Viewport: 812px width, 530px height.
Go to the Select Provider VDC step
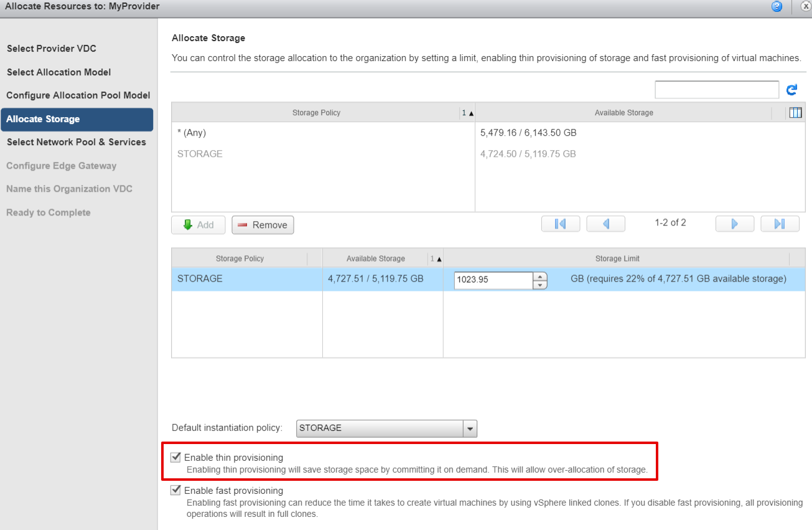point(52,49)
